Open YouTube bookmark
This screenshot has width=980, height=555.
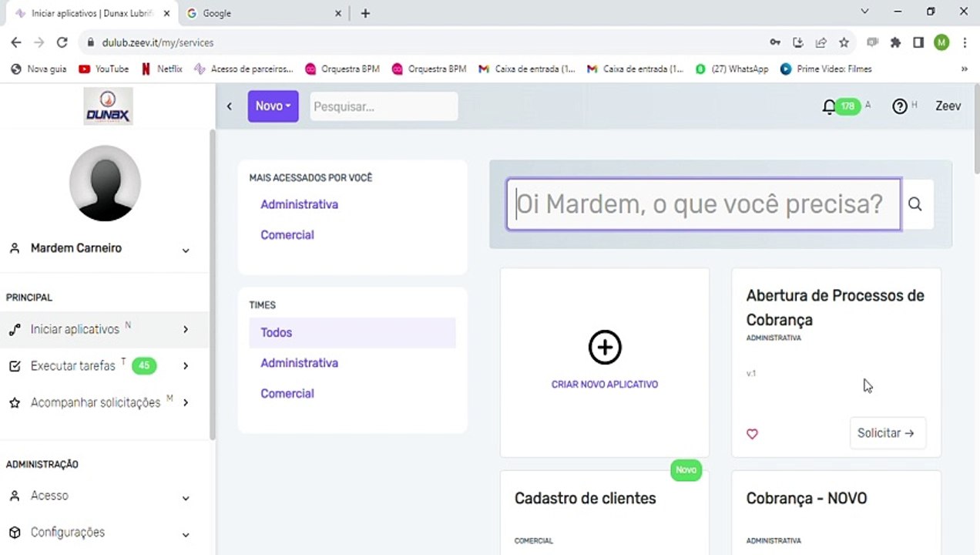[x=103, y=69]
